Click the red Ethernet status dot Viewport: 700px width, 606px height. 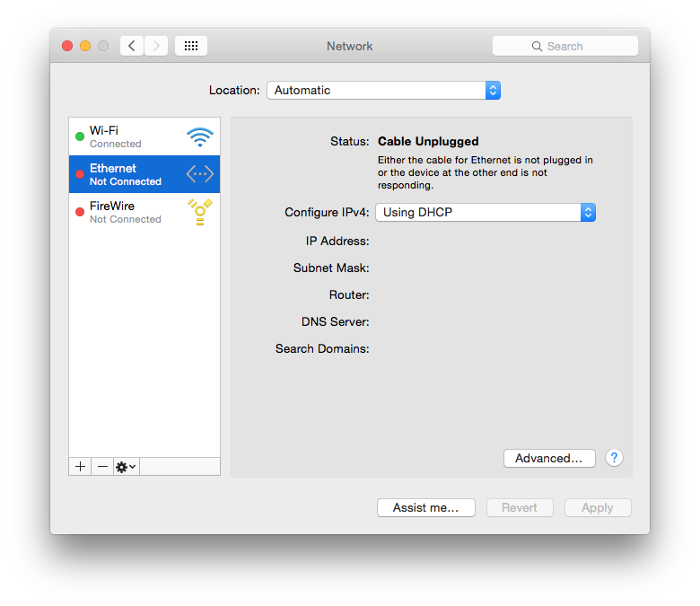click(80, 174)
